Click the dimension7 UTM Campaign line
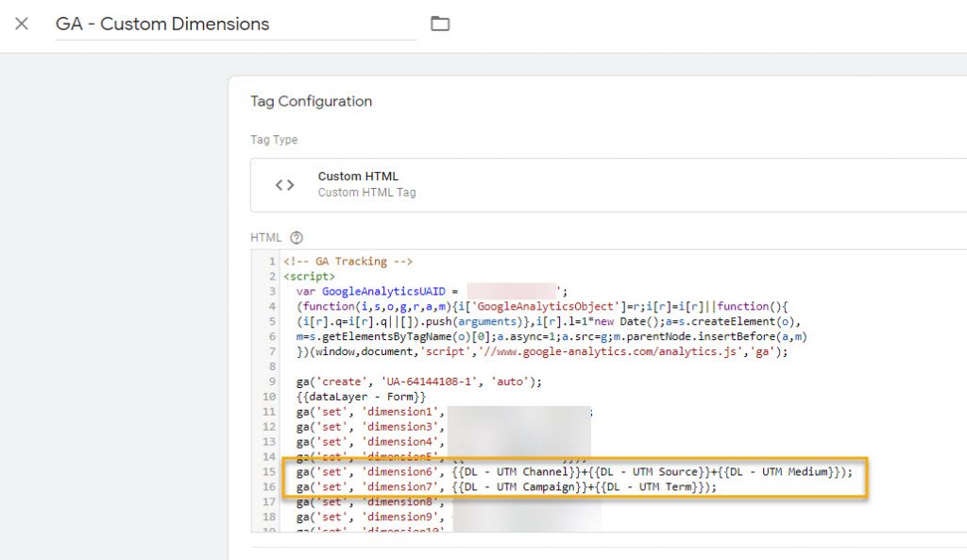 506,486
